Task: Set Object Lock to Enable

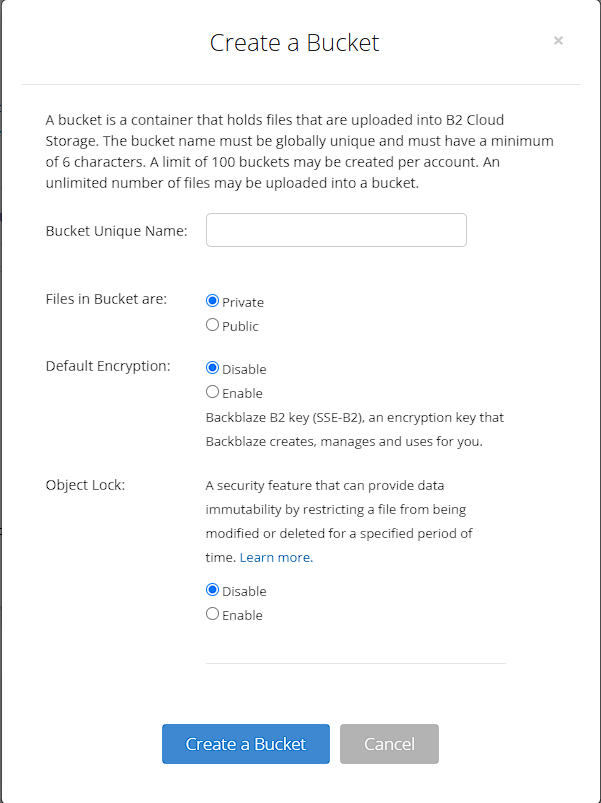Action: 212,614
